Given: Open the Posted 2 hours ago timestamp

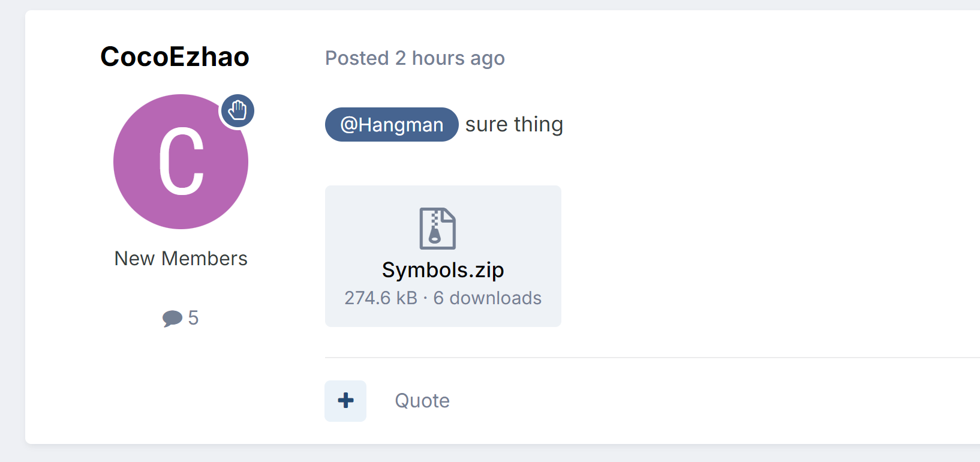Looking at the screenshot, I should (415, 58).
